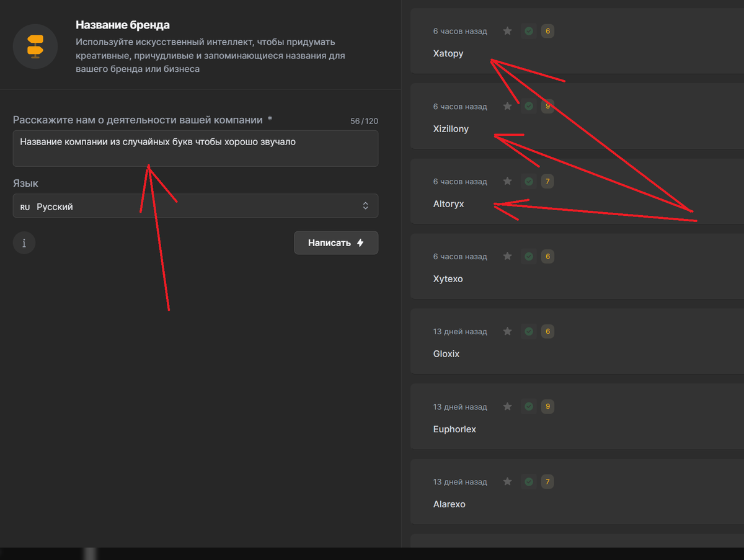Click the green check icon on Altoryx card
Viewport: 744px width, 560px height.
coord(529,181)
